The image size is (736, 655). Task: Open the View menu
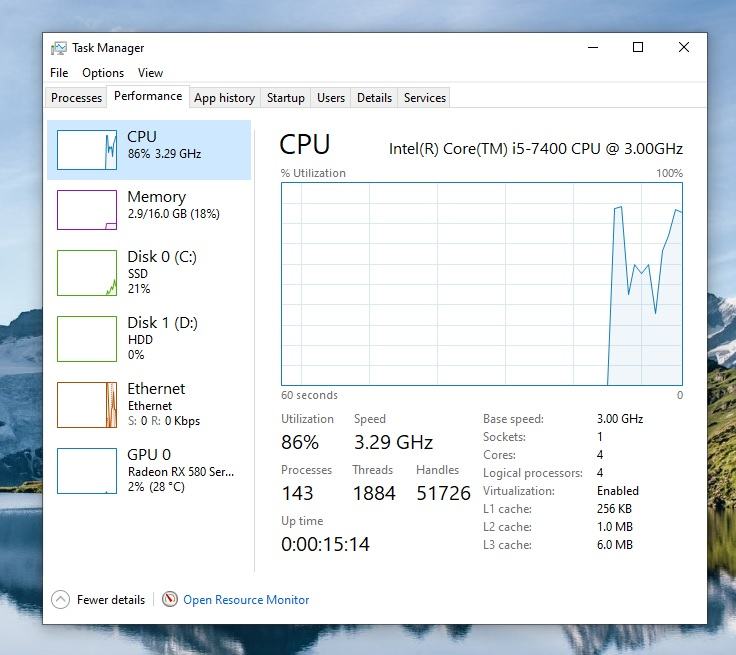click(x=150, y=73)
